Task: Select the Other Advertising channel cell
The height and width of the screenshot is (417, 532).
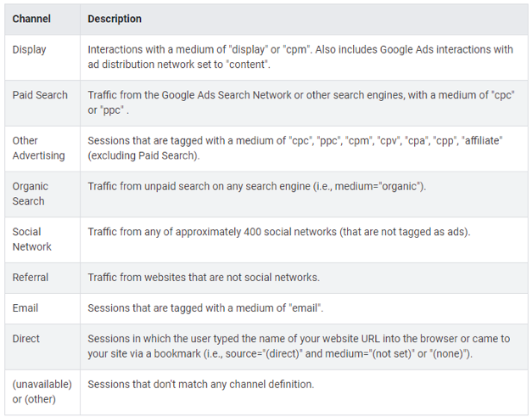Action: (38, 148)
